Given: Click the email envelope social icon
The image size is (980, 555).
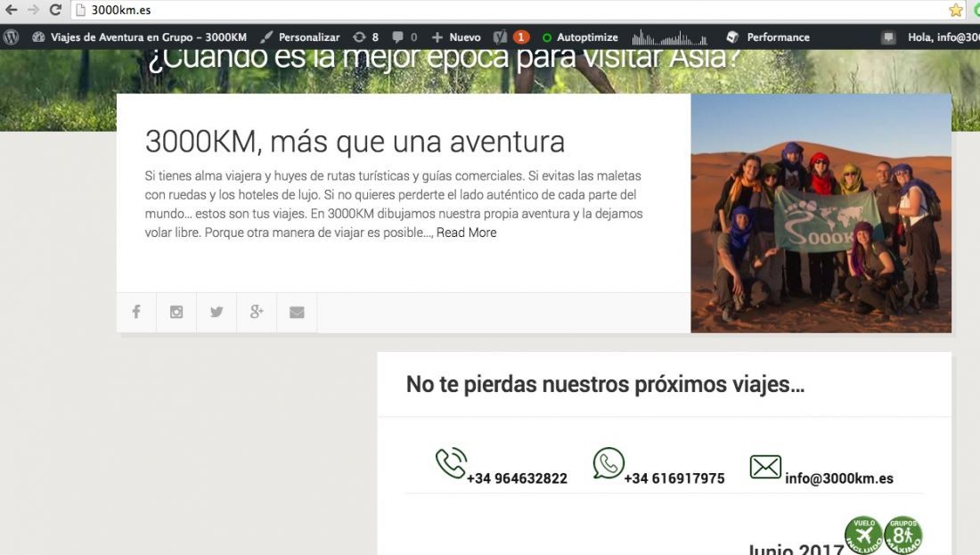Looking at the screenshot, I should pos(297,312).
